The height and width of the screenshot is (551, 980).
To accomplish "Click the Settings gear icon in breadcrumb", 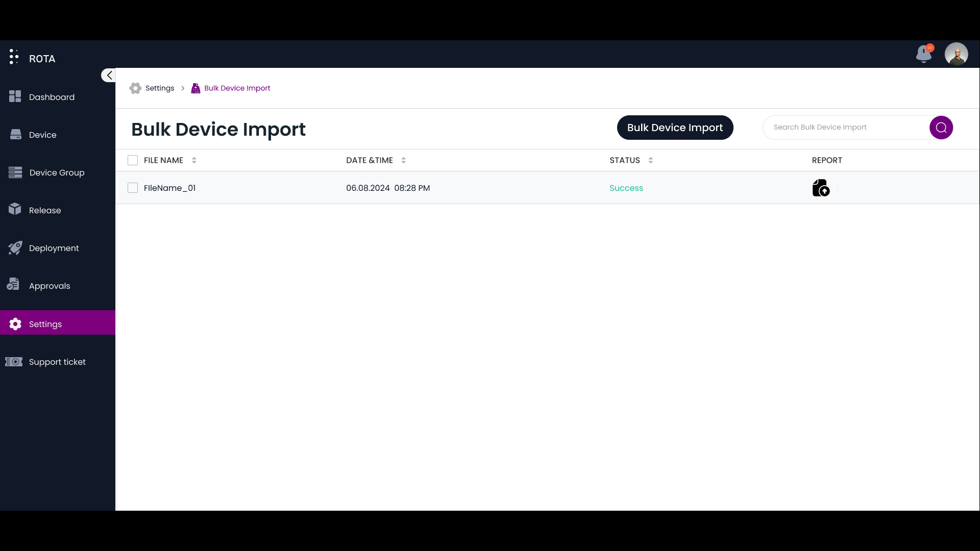I will (135, 88).
